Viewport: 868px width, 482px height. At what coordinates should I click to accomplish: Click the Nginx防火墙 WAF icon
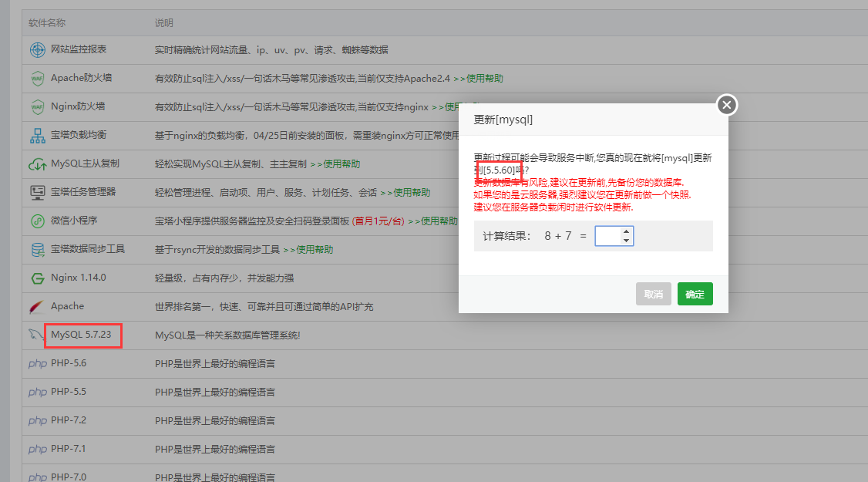(37, 107)
